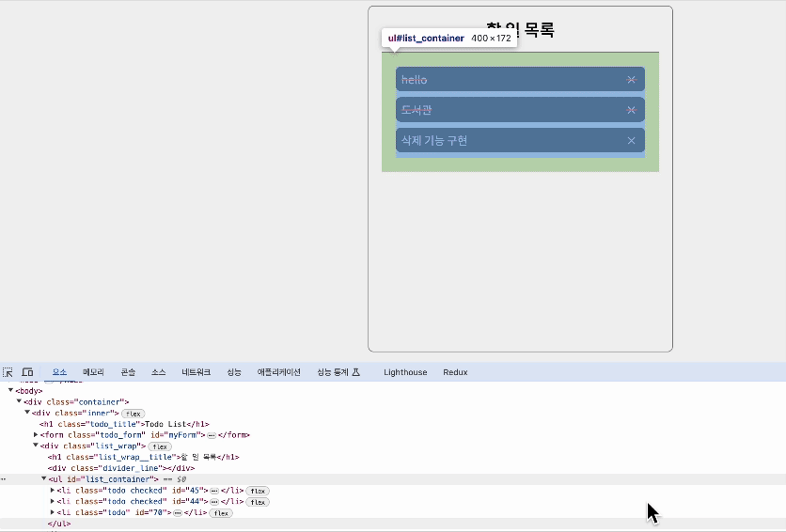Collapse the div container node
Viewport: 786px width, 532px height.
pyautogui.click(x=19, y=401)
